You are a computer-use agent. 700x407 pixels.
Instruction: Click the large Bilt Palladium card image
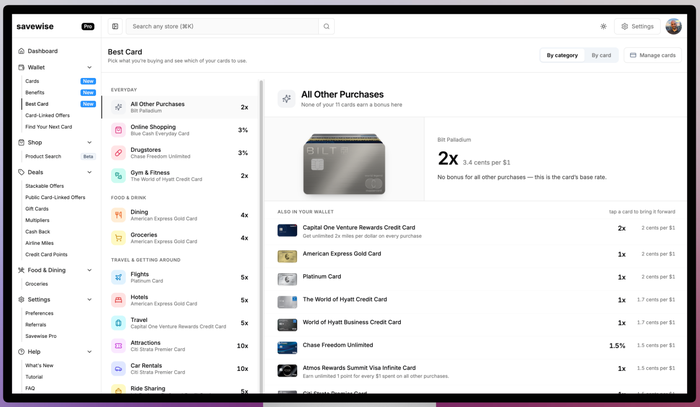pyautogui.click(x=344, y=164)
